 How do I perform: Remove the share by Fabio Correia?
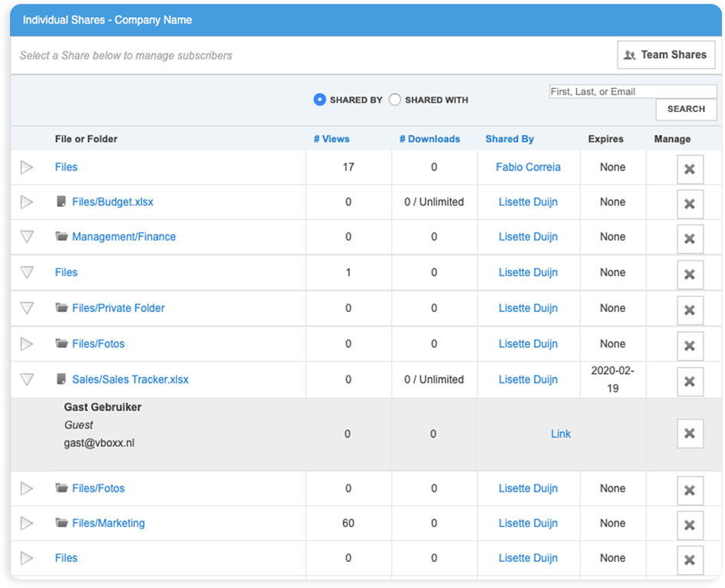689,169
